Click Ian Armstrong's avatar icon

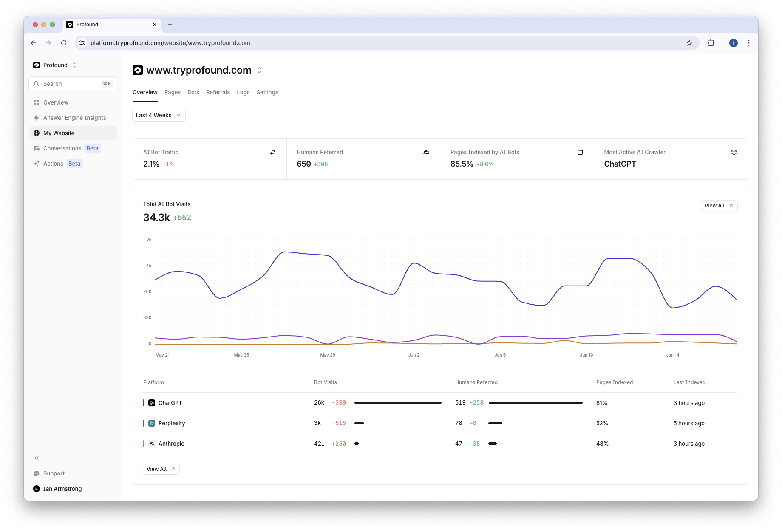pos(37,489)
